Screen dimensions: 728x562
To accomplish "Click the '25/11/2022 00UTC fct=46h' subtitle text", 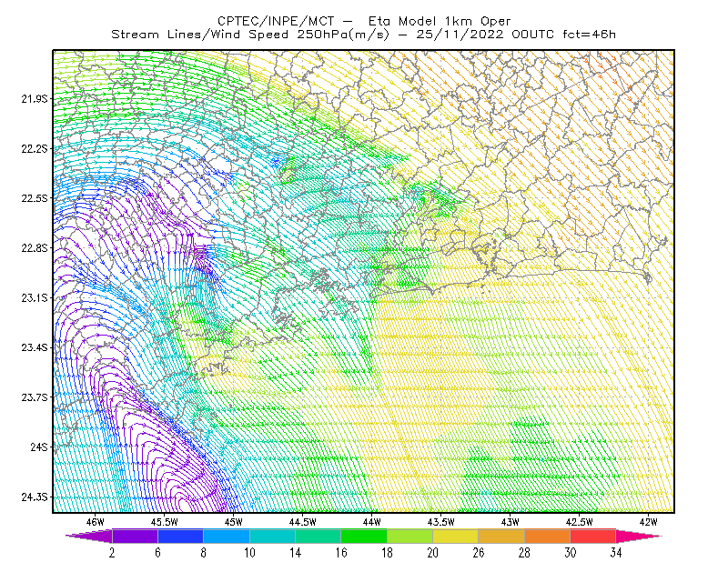I will point(516,35).
